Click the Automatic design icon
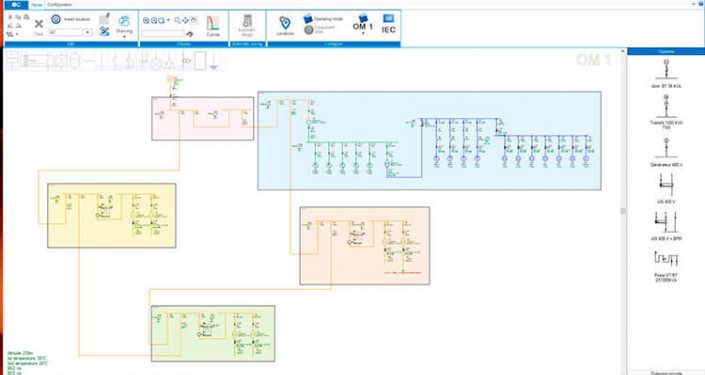 pyautogui.click(x=247, y=21)
